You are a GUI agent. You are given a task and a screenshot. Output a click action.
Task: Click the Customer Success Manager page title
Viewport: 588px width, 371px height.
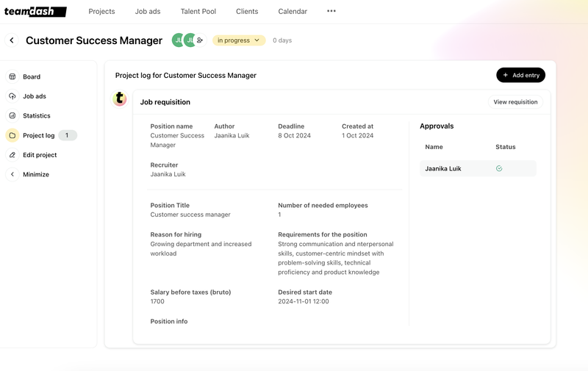click(94, 40)
